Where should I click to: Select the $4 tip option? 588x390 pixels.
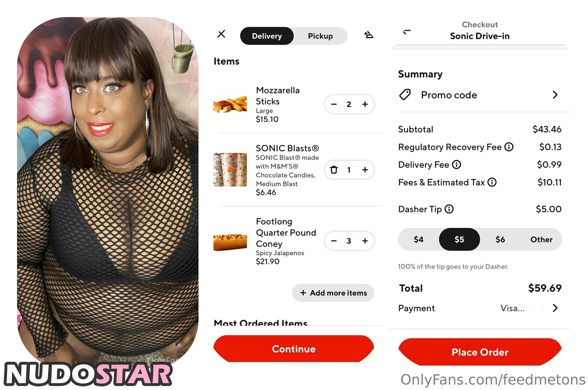(418, 239)
